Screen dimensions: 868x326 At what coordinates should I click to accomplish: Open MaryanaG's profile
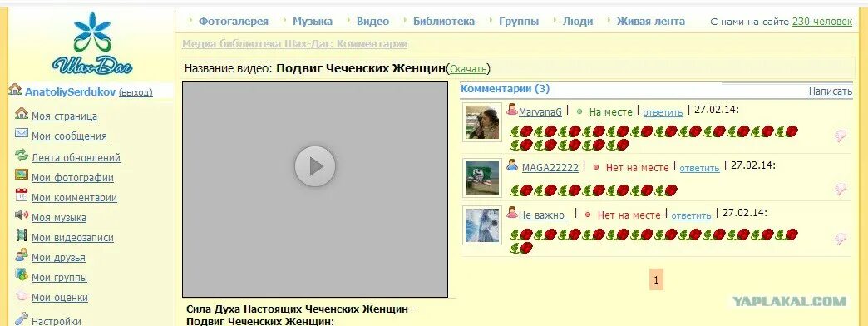(540, 111)
